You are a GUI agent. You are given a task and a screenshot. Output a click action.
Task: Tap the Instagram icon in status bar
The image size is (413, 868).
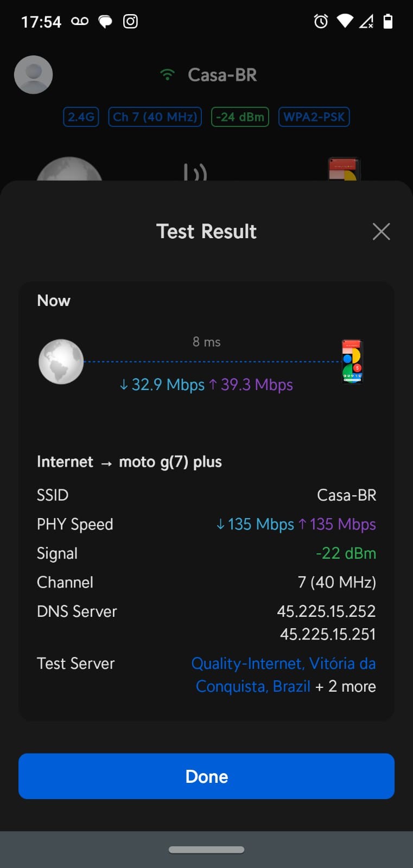(130, 22)
